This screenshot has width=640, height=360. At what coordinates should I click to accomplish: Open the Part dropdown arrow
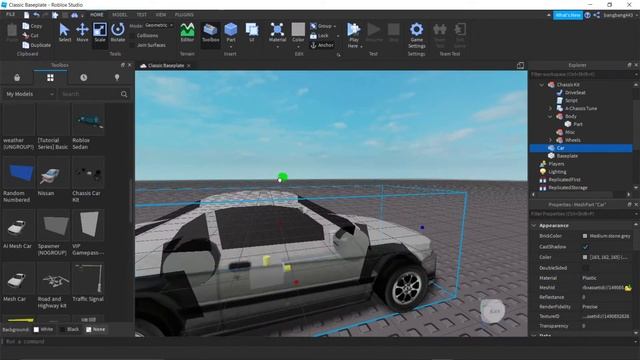tap(231, 46)
